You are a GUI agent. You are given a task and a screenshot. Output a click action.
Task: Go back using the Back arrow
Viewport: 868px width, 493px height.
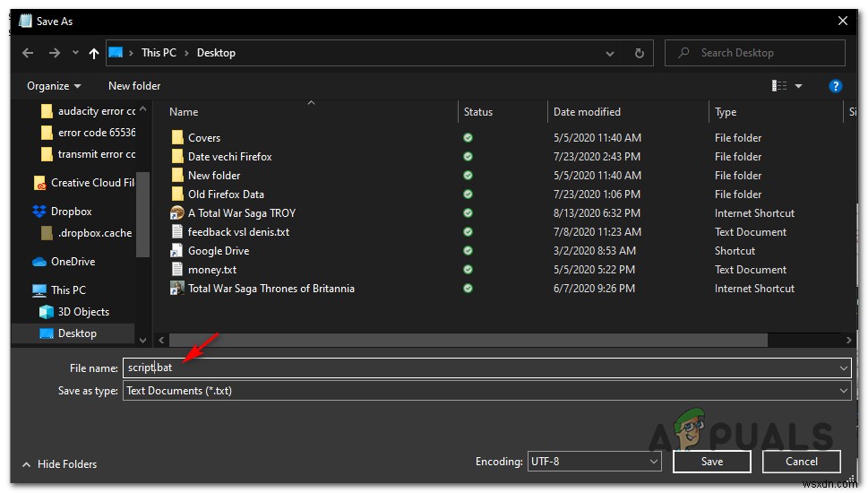tap(28, 53)
